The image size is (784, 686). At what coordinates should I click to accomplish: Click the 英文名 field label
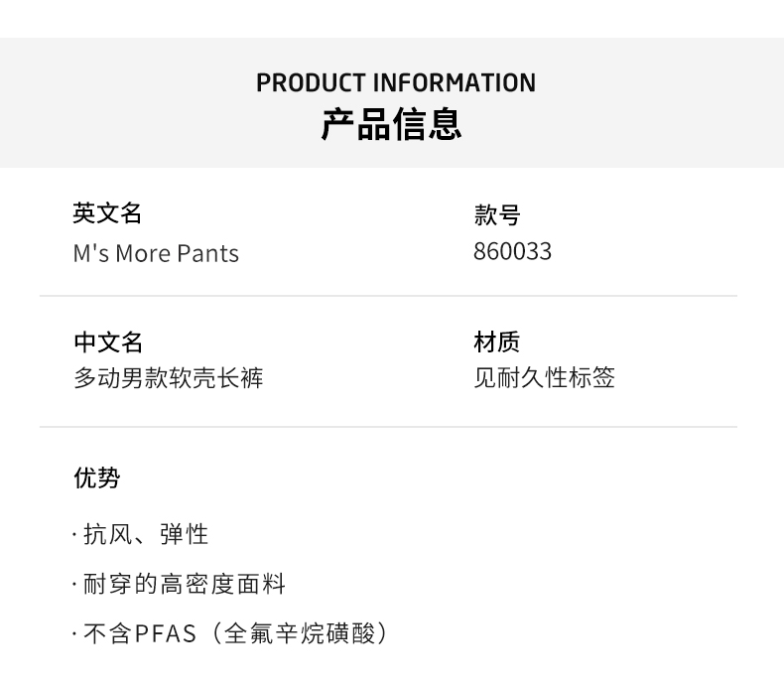(x=107, y=212)
